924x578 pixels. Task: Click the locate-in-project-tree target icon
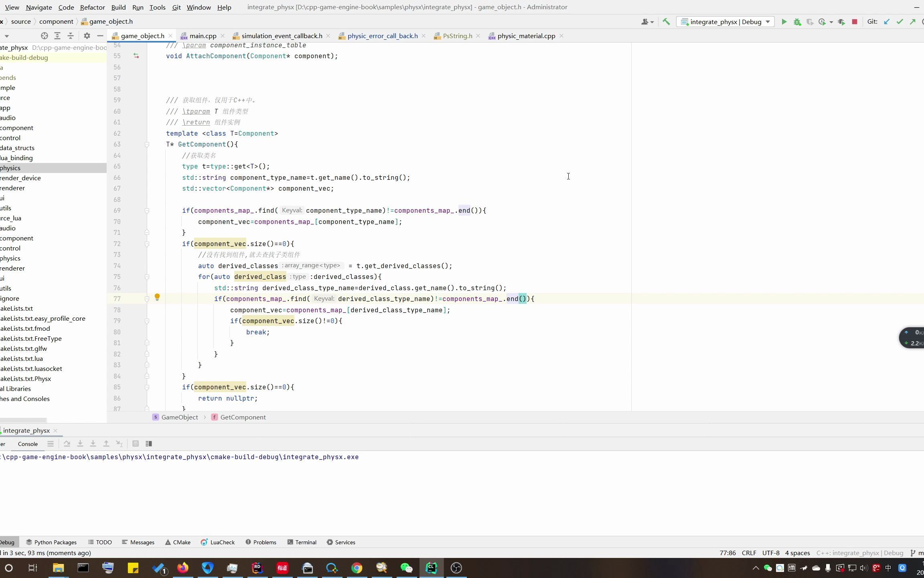[45, 36]
